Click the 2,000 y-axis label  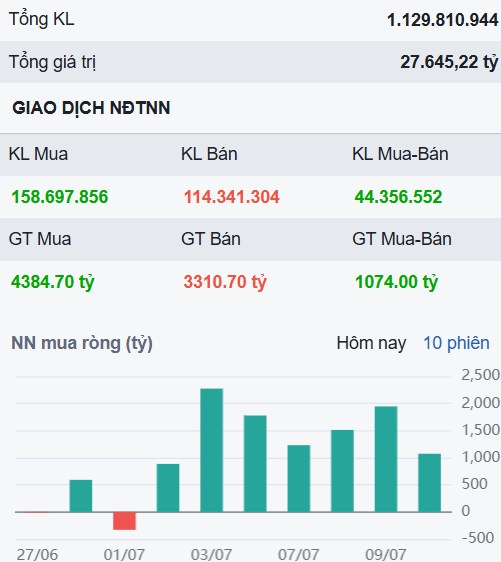[x=481, y=403]
